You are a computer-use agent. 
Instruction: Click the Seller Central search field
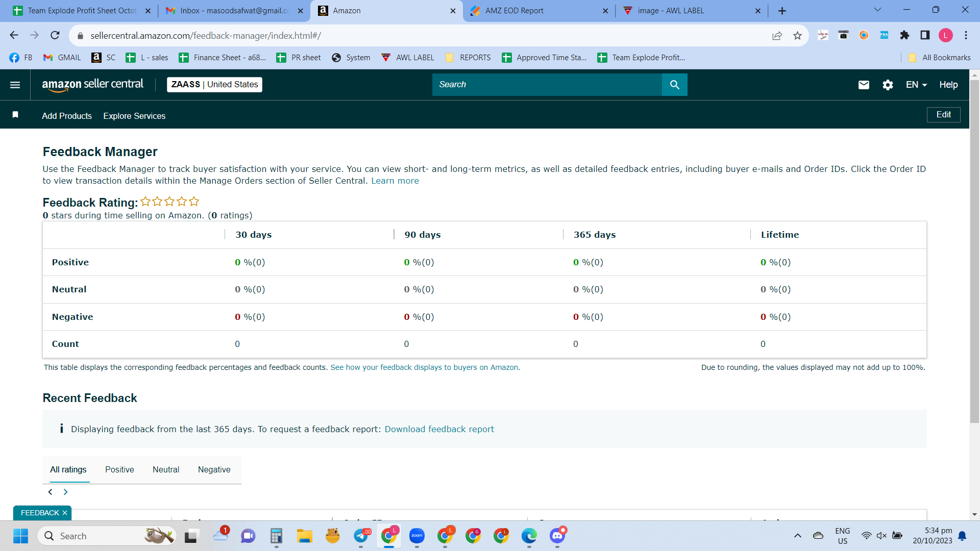547,85
